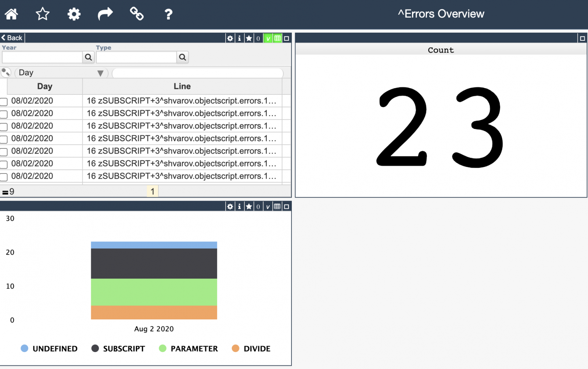Sort by the Day column header
The height and width of the screenshot is (369, 588).
(45, 86)
